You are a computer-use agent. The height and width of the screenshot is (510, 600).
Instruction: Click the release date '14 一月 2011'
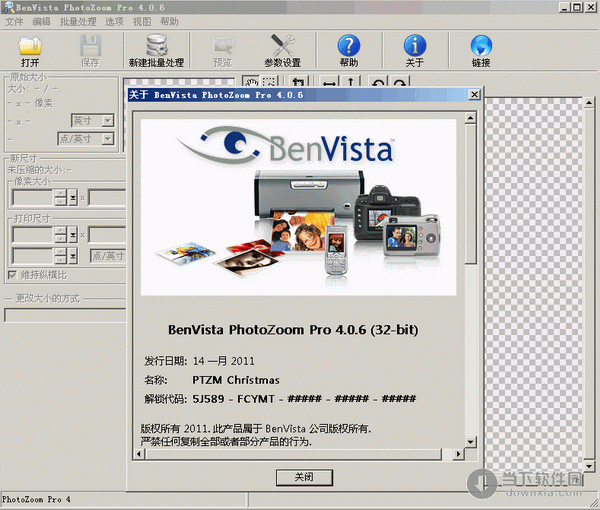(223, 361)
